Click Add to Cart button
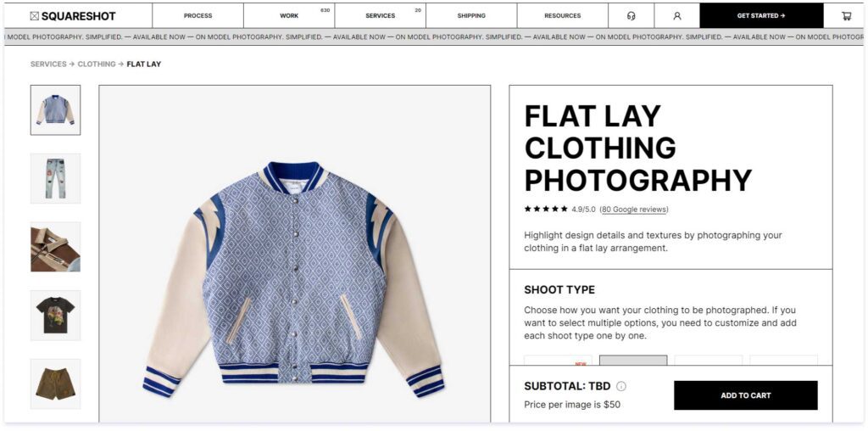This screenshot has height=431, width=868. [746, 395]
